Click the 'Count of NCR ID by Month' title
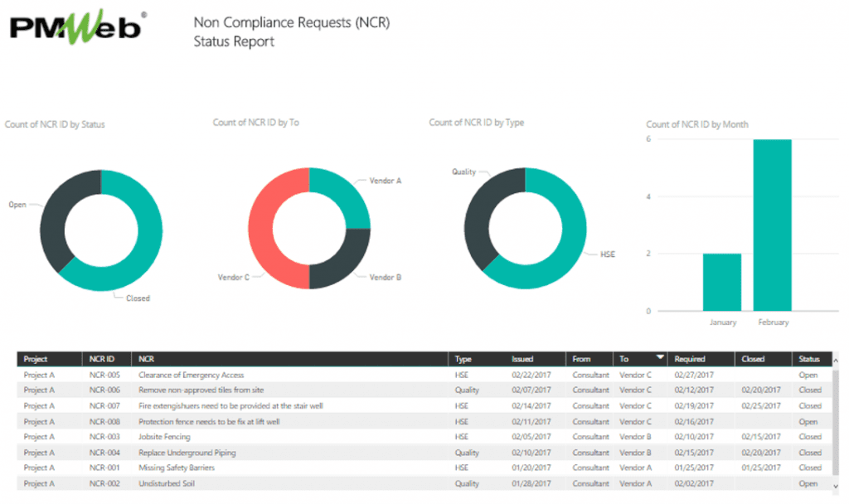 [696, 124]
